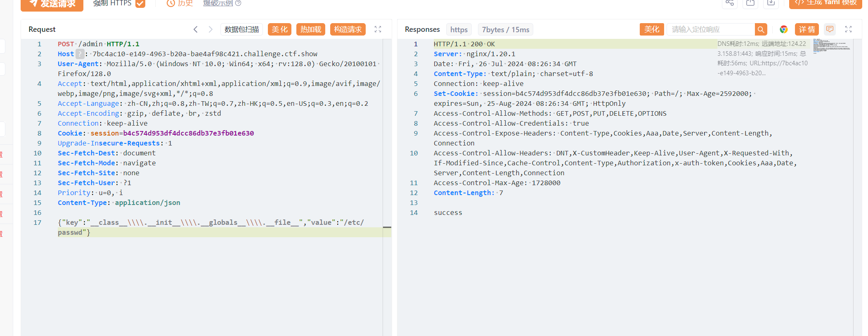Click the Request panel 美化 beautify button
The image size is (868, 336).
click(280, 29)
